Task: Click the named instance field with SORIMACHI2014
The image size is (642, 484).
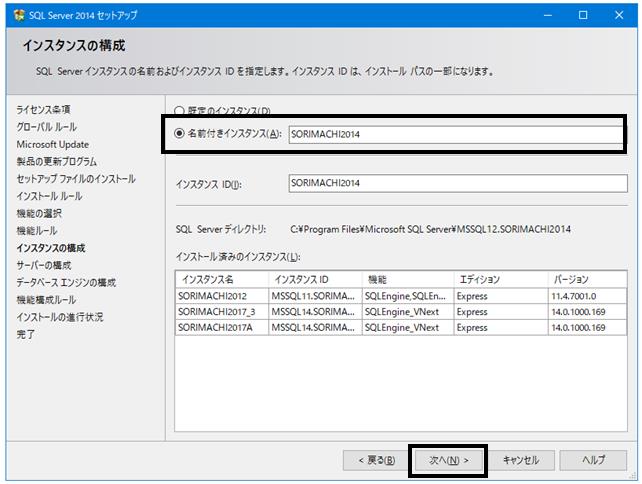Action: click(x=457, y=134)
